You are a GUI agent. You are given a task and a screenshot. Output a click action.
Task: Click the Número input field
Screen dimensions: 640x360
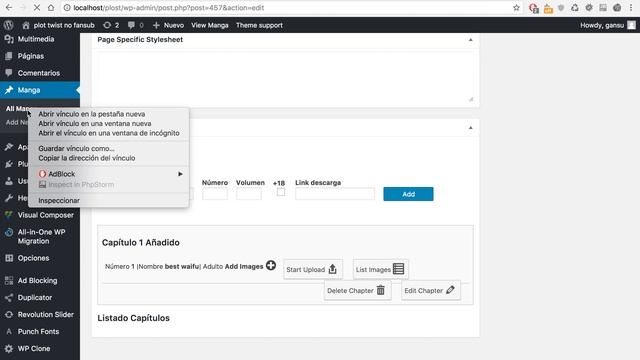[215, 193]
